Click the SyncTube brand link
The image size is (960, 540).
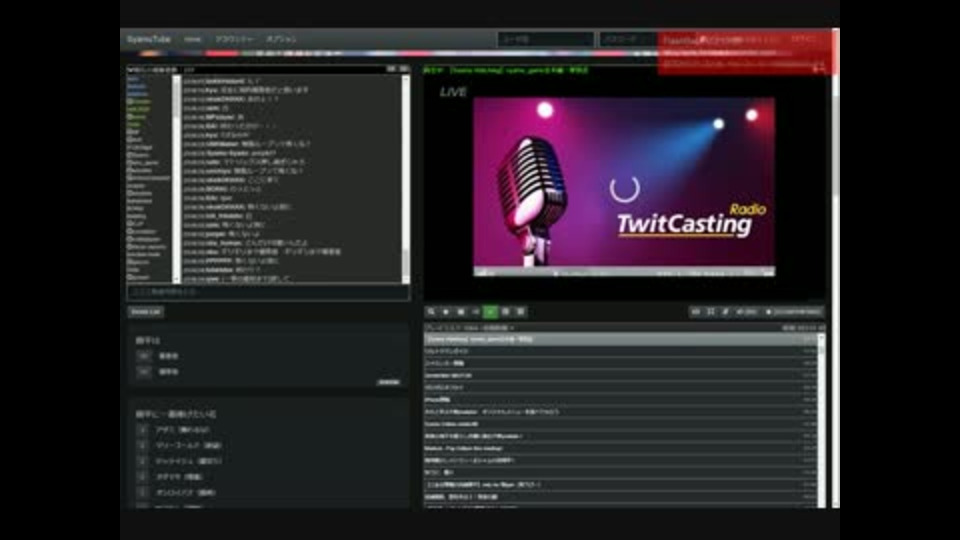click(x=149, y=39)
